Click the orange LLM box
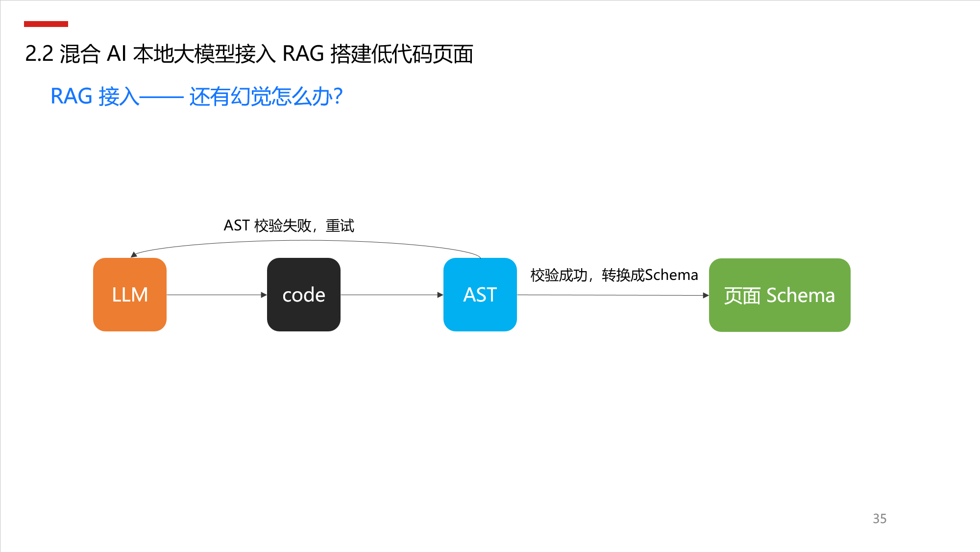Image resolution: width=980 pixels, height=552 pixels. pos(130,295)
